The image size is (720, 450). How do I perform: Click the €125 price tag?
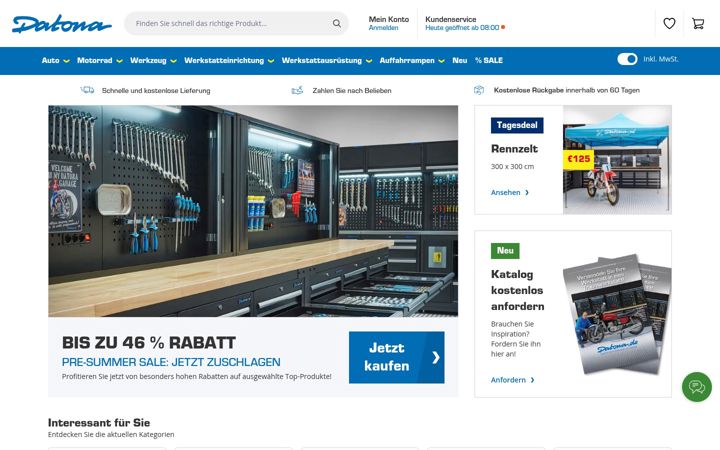(x=579, y=159)
